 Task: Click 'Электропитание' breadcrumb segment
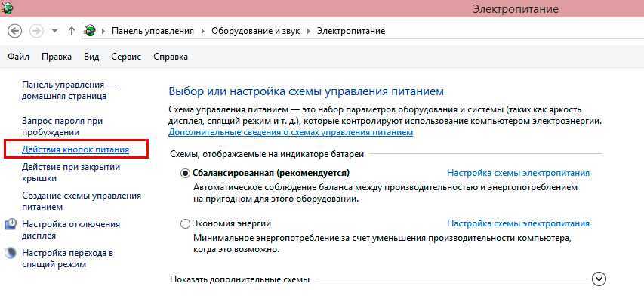(x=351, y=31)
